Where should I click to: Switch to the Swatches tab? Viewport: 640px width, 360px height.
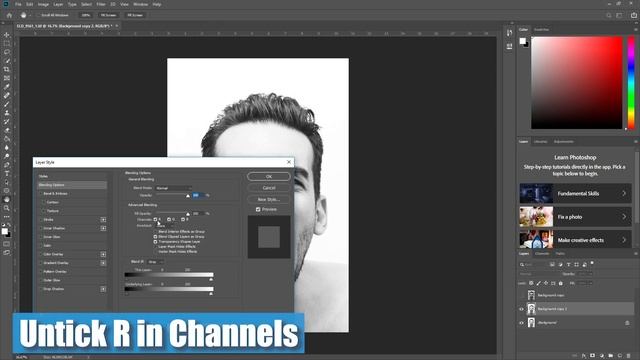(542, 29)
